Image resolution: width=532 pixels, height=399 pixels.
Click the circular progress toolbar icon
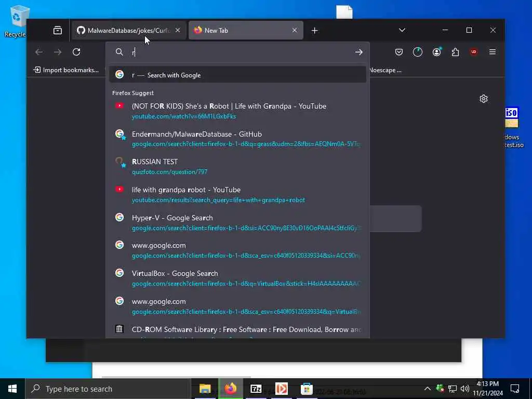(418, 52)
